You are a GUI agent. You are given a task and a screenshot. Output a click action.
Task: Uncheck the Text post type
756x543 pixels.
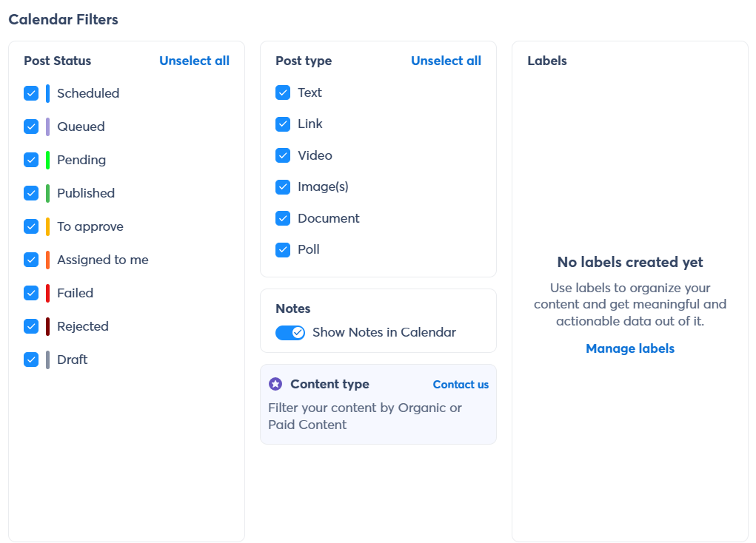coord(283,92)
